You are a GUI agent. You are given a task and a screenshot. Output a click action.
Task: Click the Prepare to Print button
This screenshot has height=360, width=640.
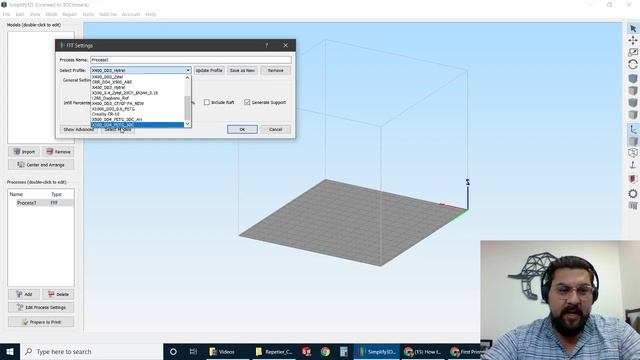click(41, 322)
